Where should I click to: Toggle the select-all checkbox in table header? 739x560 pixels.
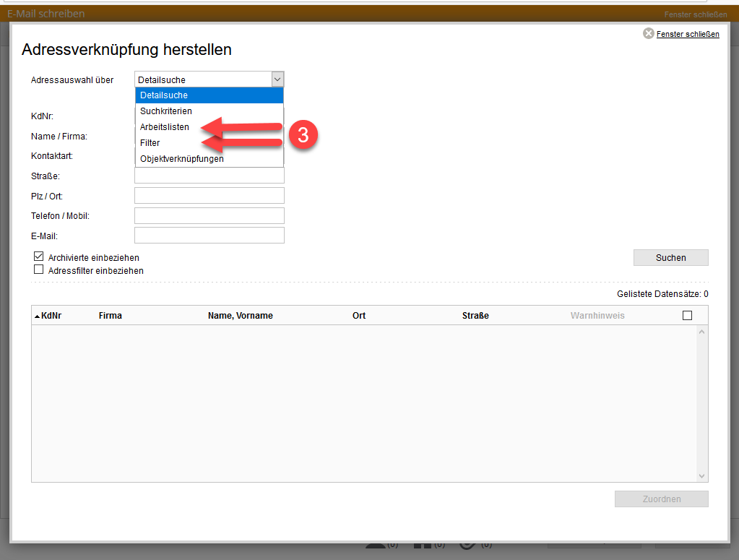pos(687,315)
